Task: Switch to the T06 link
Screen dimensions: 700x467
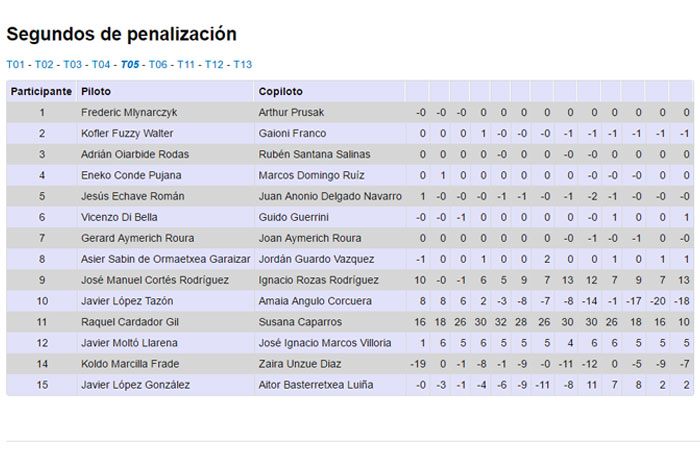Action: [158, 65]
